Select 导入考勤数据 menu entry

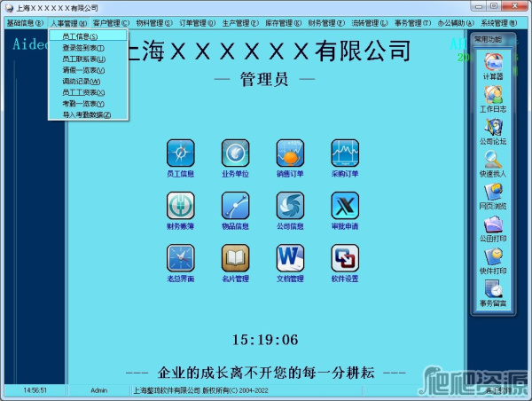(88, 114)
